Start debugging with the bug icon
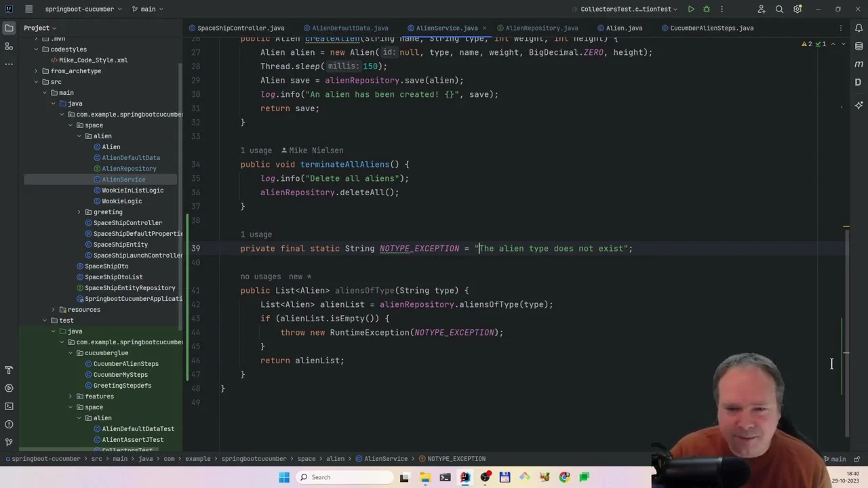 706,9
